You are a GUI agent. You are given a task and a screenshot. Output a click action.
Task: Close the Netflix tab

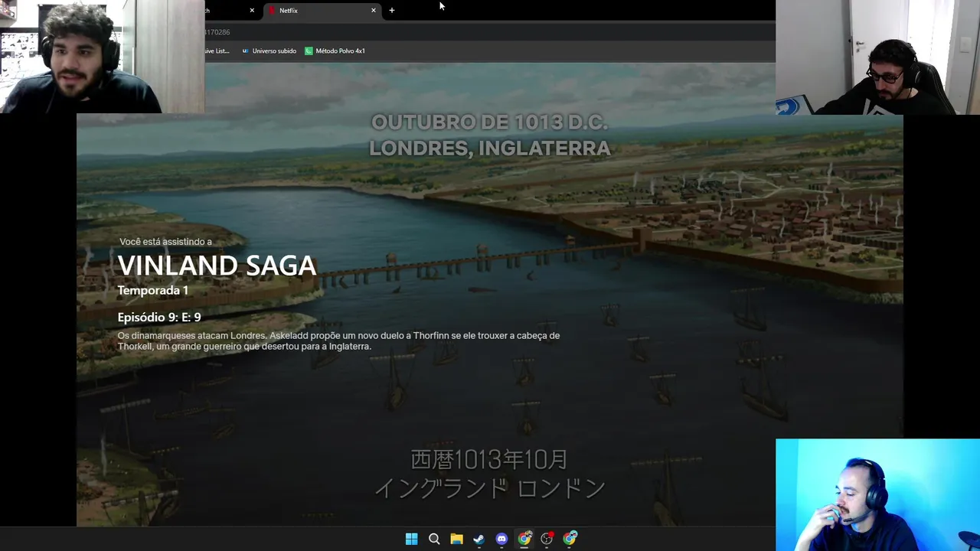[x=374, y=11]
